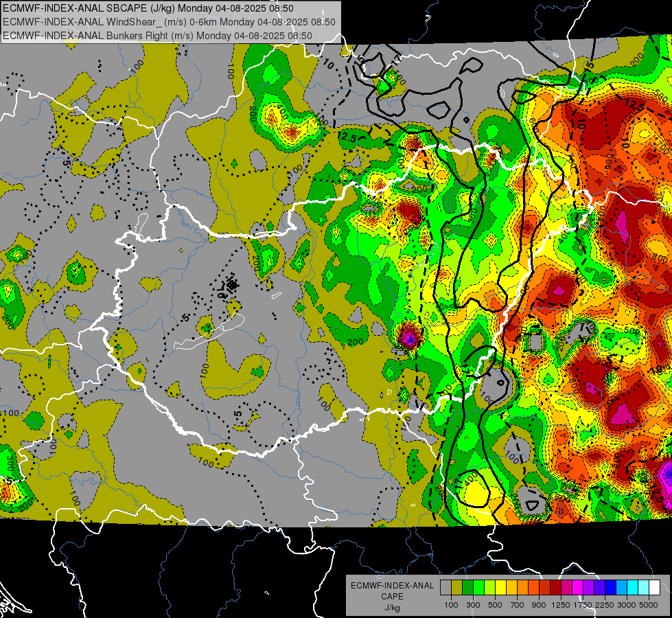Select the pure blue swatch starting at 2250
Image resolution: width=672 pixels, height=618 pixels.
click(x=611, y=588)
